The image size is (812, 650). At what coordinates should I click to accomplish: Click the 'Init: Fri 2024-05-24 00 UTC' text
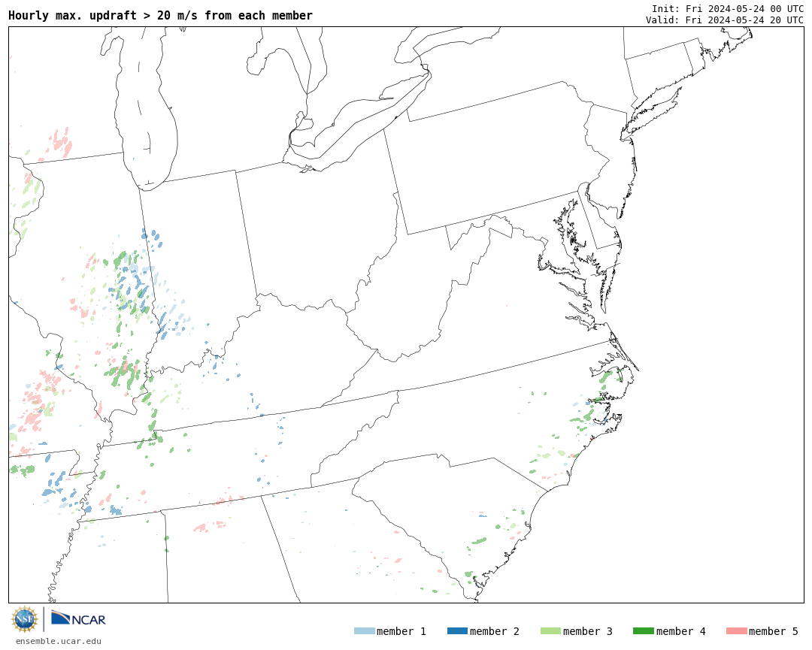(728, 9)
